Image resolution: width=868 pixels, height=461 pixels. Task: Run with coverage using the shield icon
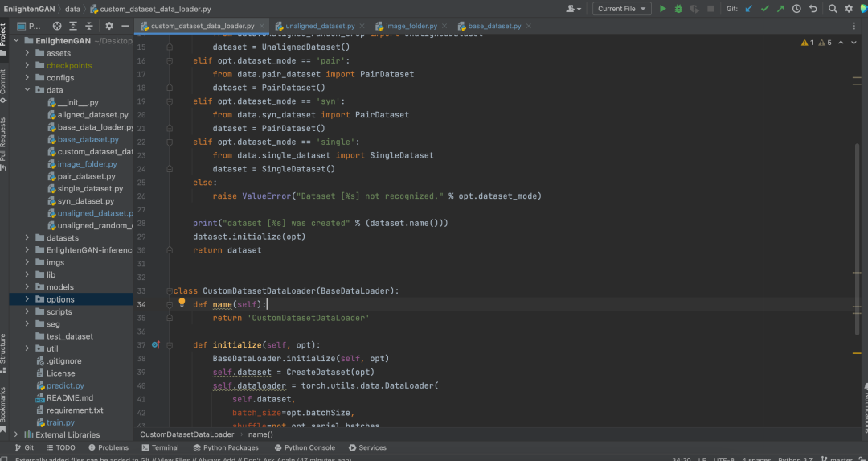[x=694, y=9]
